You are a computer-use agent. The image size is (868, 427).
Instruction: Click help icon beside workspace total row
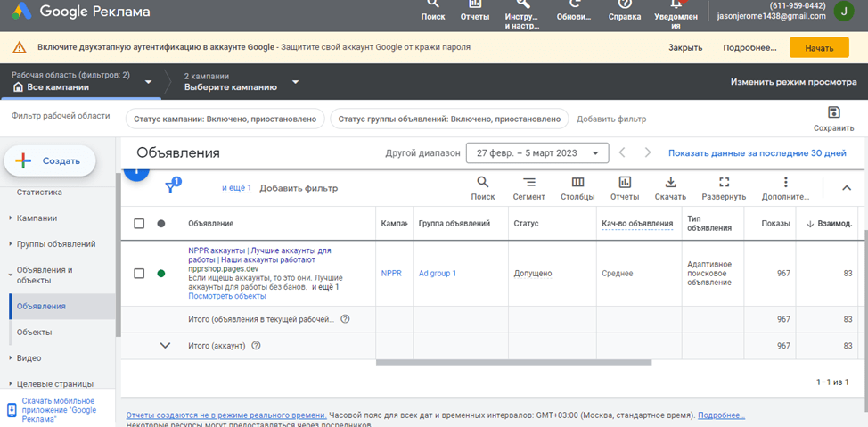345,319
